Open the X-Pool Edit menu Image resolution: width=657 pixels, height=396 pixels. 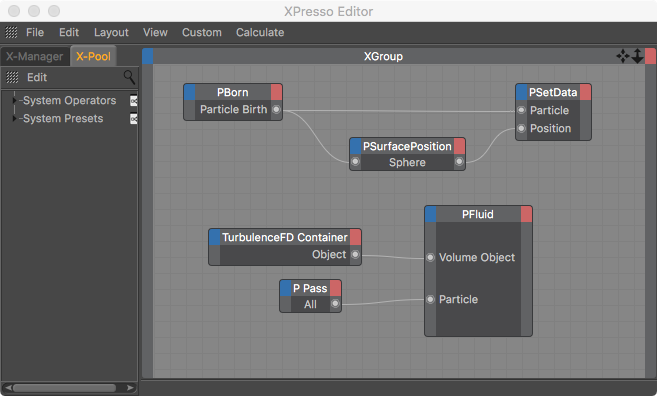(x=37, y=77)
